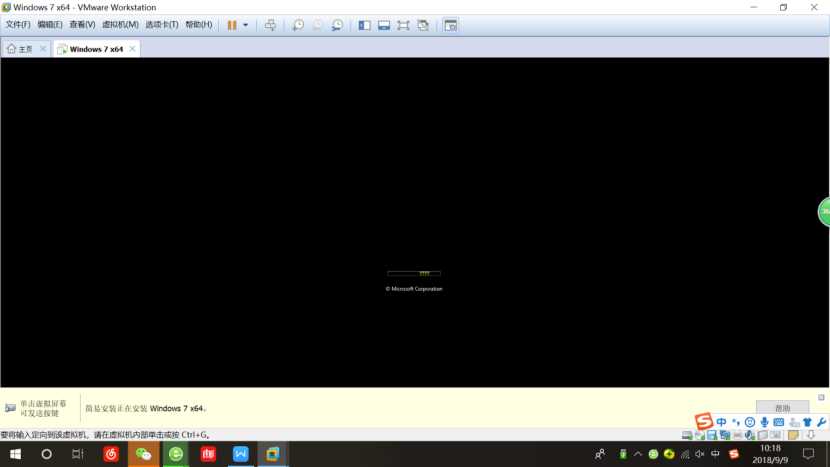
Task: Click the printer device status icon
Action: pos(737,435)
